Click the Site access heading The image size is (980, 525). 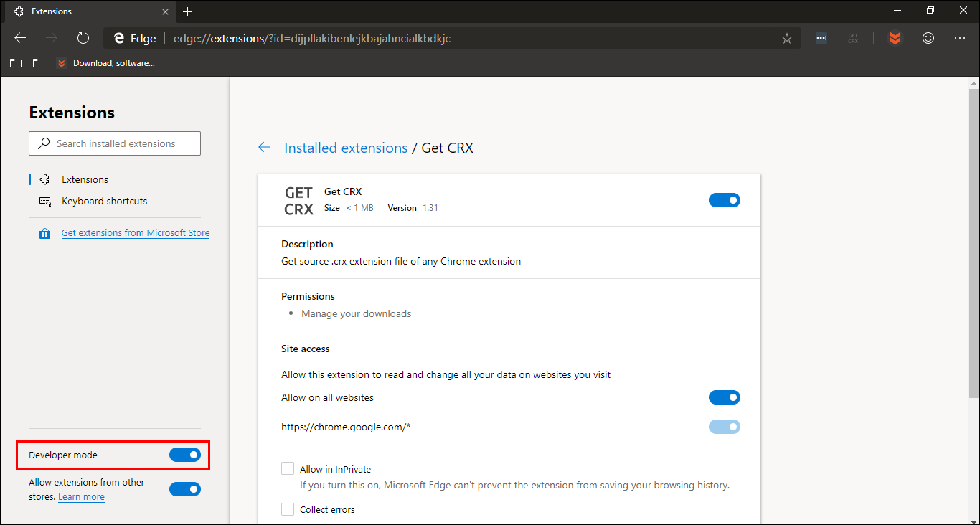point(306,349)
